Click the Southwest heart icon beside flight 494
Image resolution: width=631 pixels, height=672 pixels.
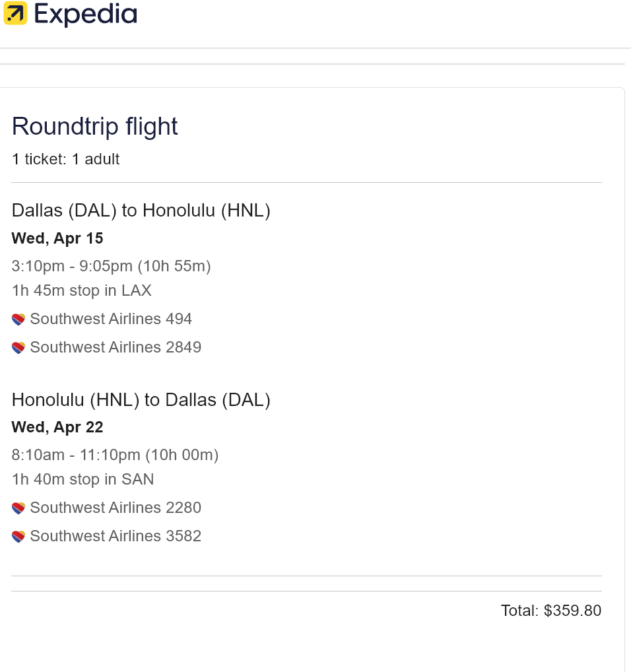coord(18,319)
